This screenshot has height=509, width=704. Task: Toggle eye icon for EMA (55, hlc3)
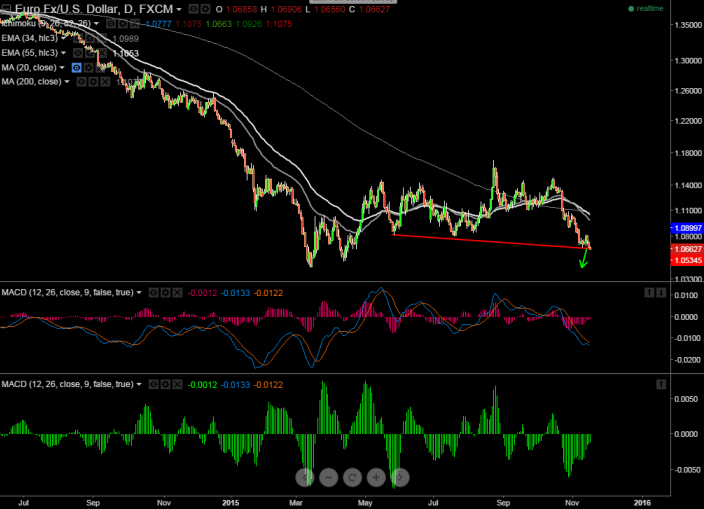click(x=78, y=53)
